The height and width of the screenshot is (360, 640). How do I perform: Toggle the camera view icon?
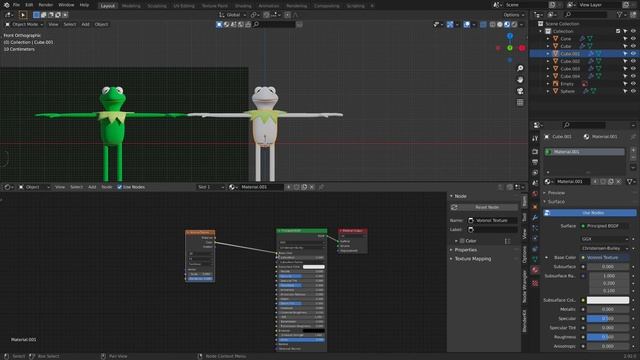tap(520, 91)
